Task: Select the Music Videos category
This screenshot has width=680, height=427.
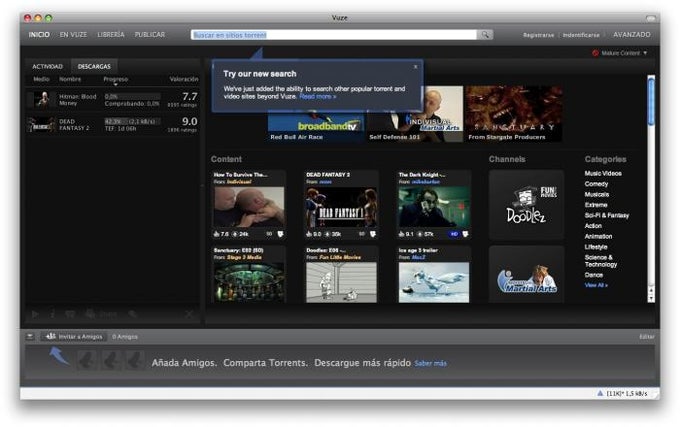Action: pyautogui.click(x=603, y=173)
